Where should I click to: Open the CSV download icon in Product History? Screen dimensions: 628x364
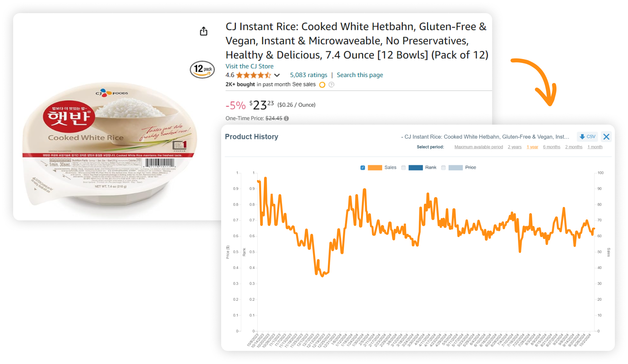[x=587, y=136]
